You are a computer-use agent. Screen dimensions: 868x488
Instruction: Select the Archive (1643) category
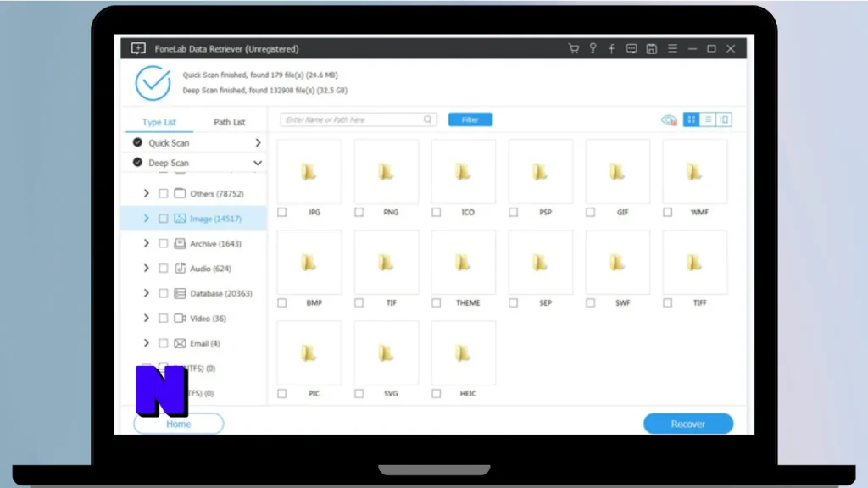click(x=215, y=243)
